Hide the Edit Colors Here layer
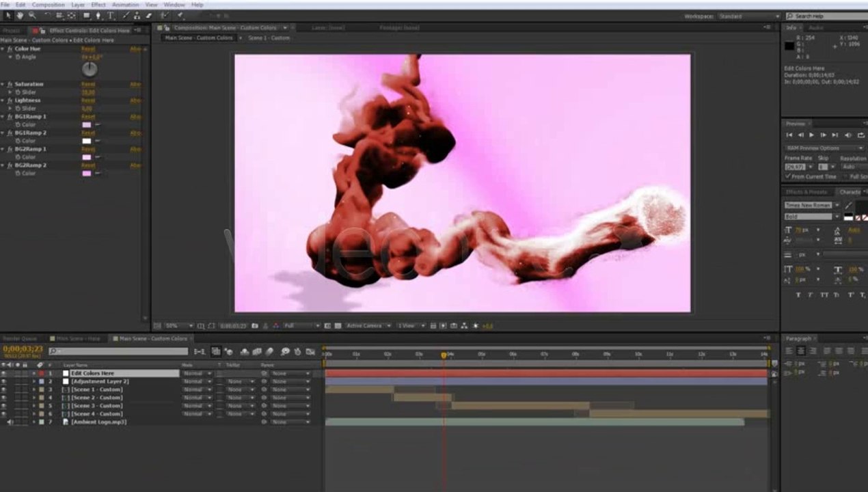This screenshot has height=492, width=868. point(4,373)
